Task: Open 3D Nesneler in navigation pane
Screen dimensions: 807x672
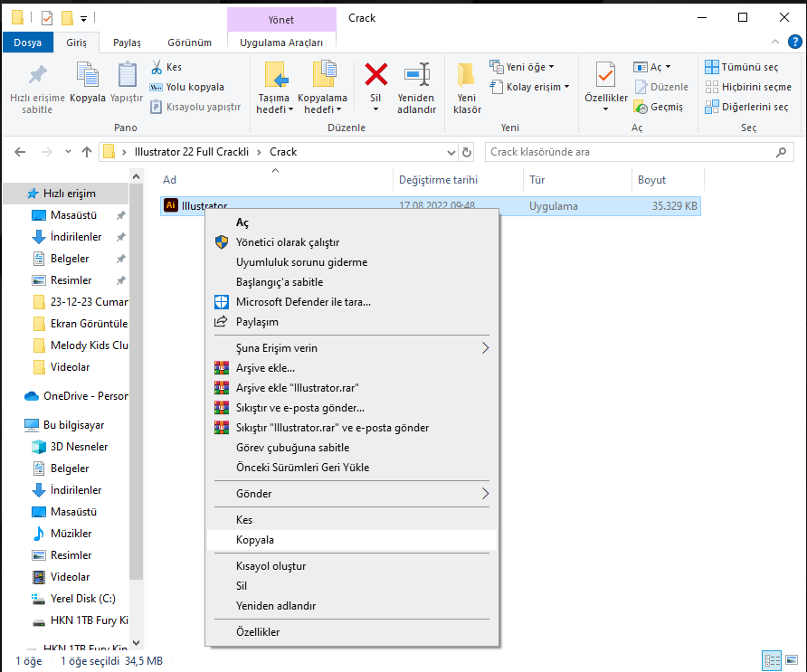Action: [70, 447]
